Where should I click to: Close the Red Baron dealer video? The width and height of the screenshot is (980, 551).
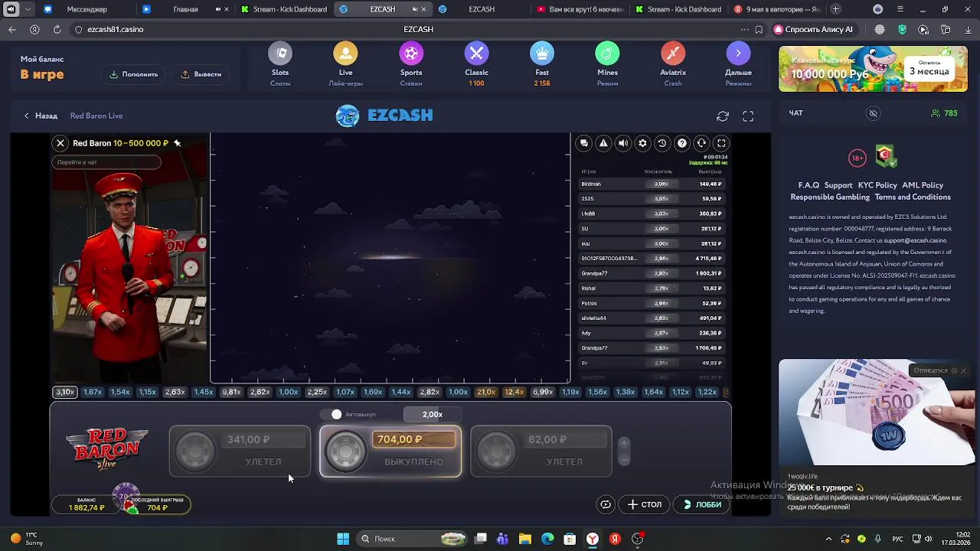pyautogui.click(x=60, y=143)
